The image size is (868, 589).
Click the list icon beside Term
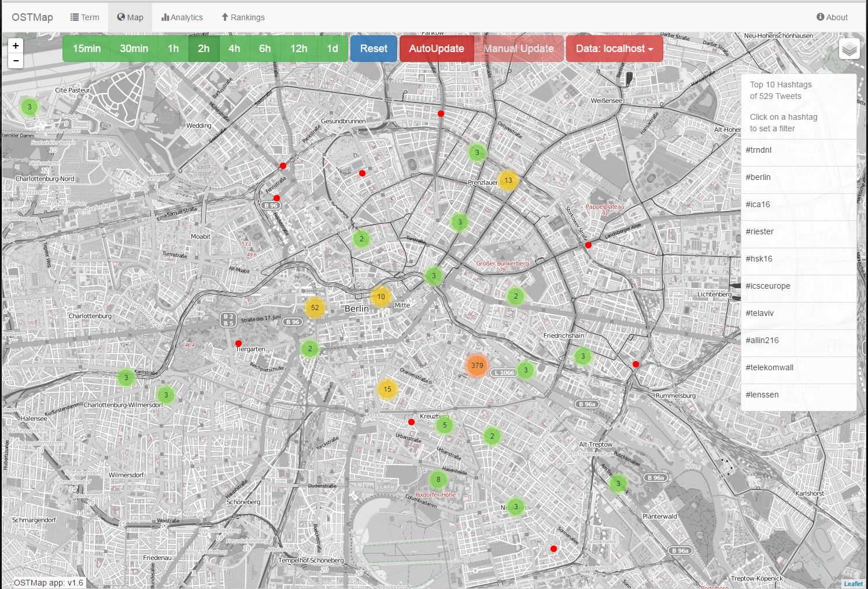click(x=76, y=17)
